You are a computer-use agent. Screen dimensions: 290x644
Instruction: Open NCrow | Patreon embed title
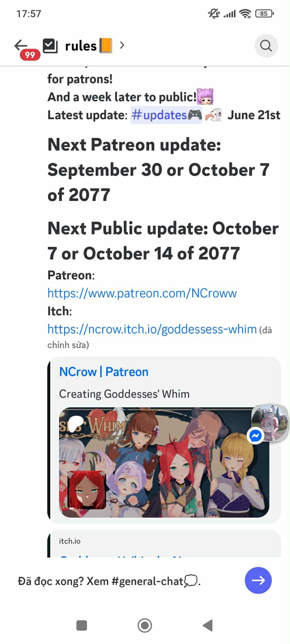[x=104, y=372]
